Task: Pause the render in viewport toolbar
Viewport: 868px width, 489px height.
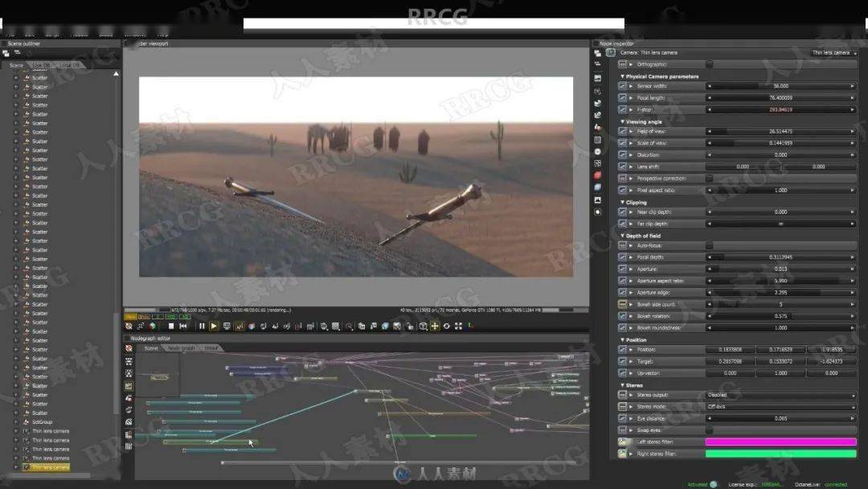Action: [x=202, y=326]
